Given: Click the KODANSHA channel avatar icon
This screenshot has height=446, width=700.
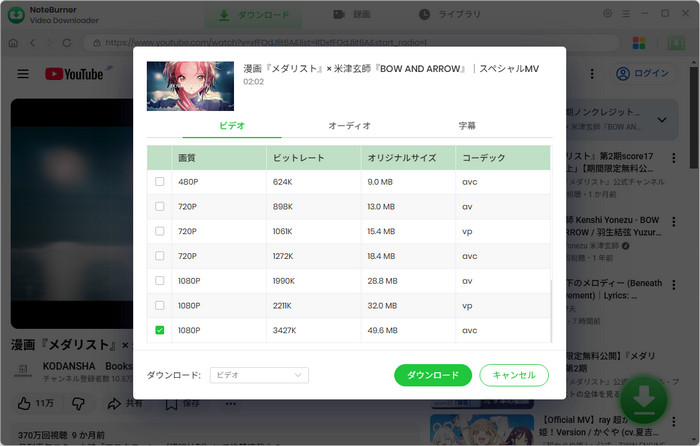Looking at the screenshot, I should tap(23, 370).
